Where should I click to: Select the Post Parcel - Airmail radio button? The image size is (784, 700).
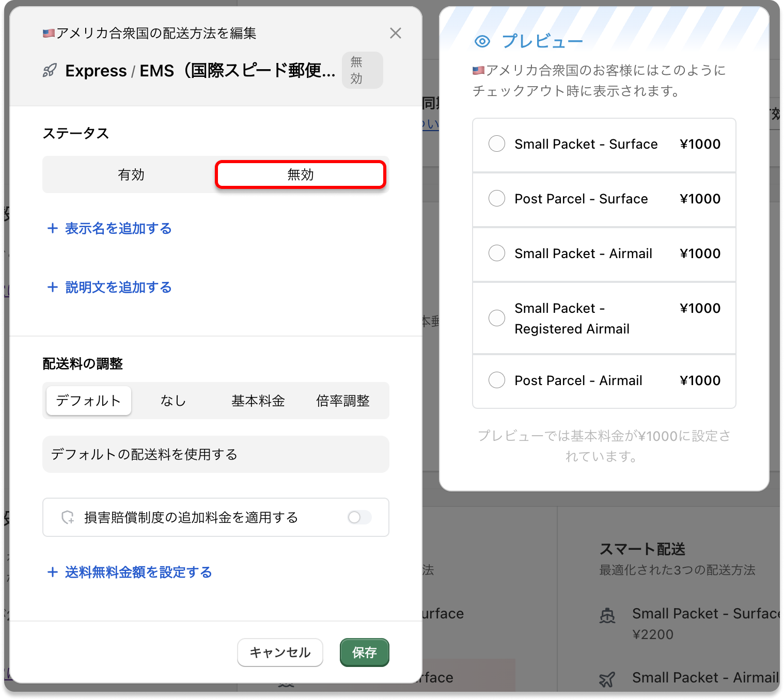(x=497, y=380)
